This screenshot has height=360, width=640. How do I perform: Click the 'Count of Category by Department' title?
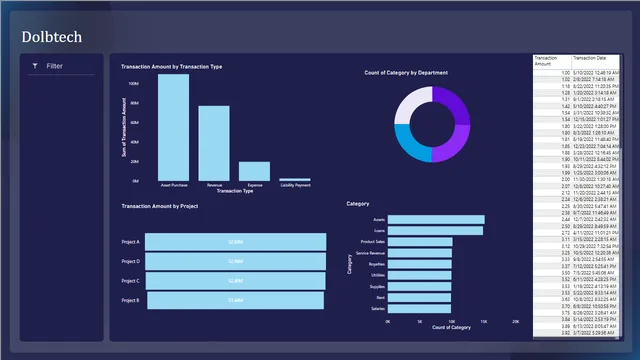point(406,73)
